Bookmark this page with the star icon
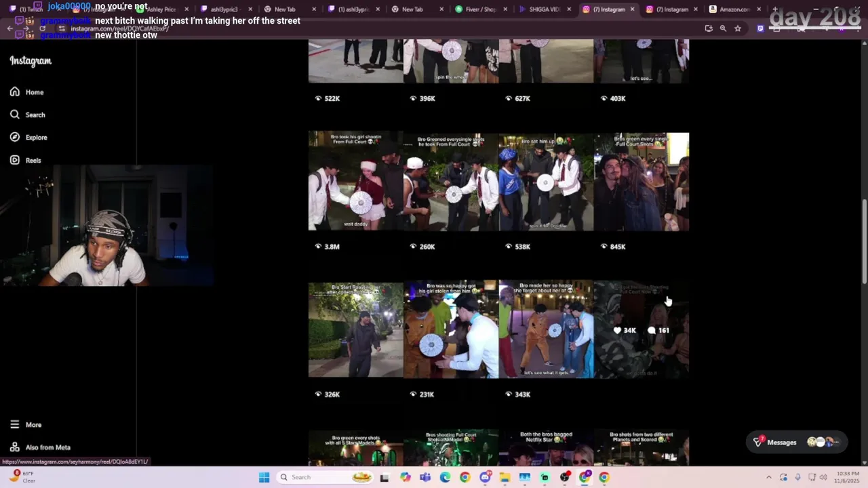The width and height of the screenshot is (868, 488). [x=738, y=28]
